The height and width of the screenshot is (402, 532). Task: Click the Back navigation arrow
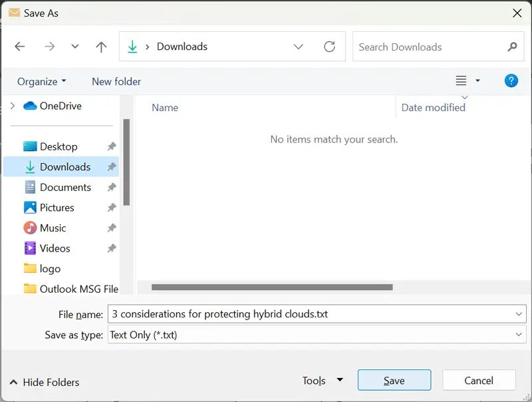(x=20, y=47)
